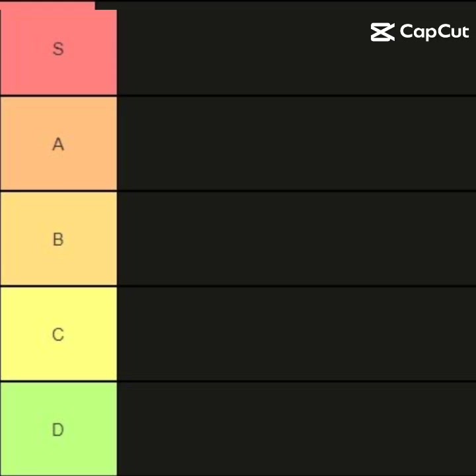Click the empty B tier row area
Screen dimensions: 476x476
point(297,239)
